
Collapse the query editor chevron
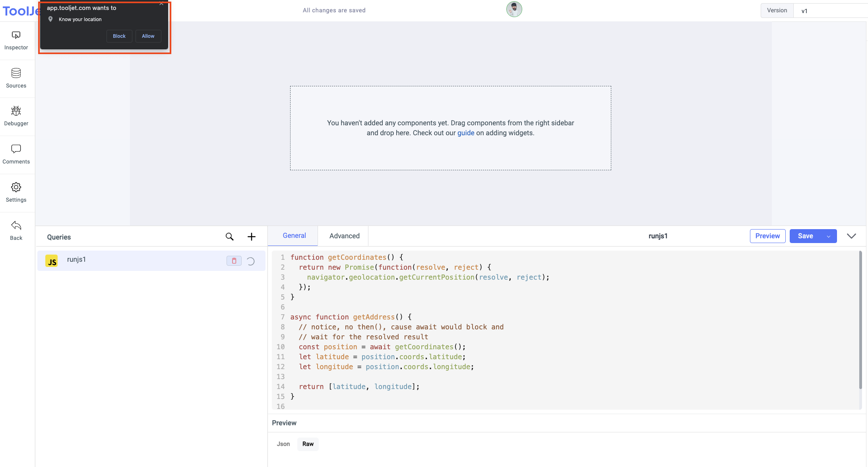tap(852, 236)
